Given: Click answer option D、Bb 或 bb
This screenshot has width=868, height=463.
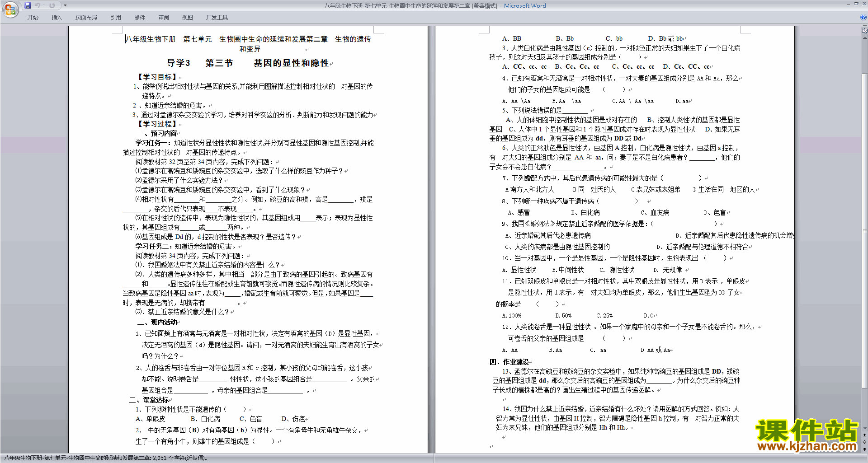Looking at the screenshot, I should tap(666, 39).
